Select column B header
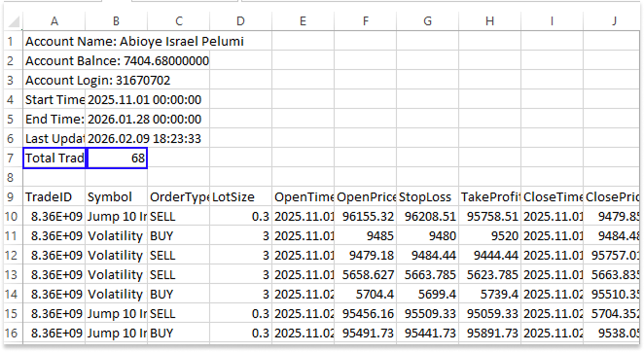Screen dimensions: 644x352 pyautogui.click(x=116, y=21)
